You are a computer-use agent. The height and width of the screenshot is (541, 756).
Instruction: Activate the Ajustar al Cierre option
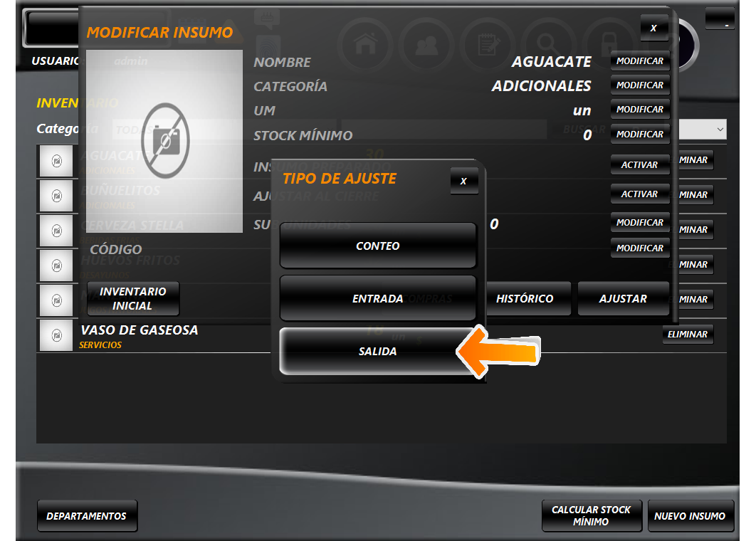click(x=639, y=194)
